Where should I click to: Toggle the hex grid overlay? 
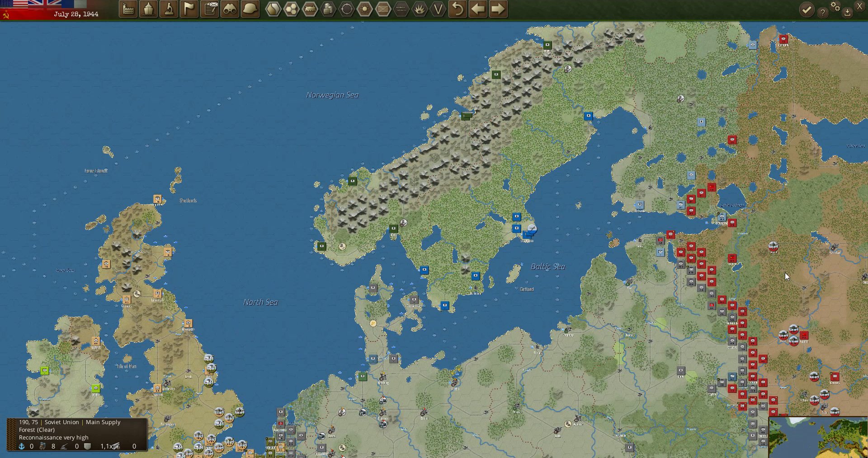click(x=292, y=9)
